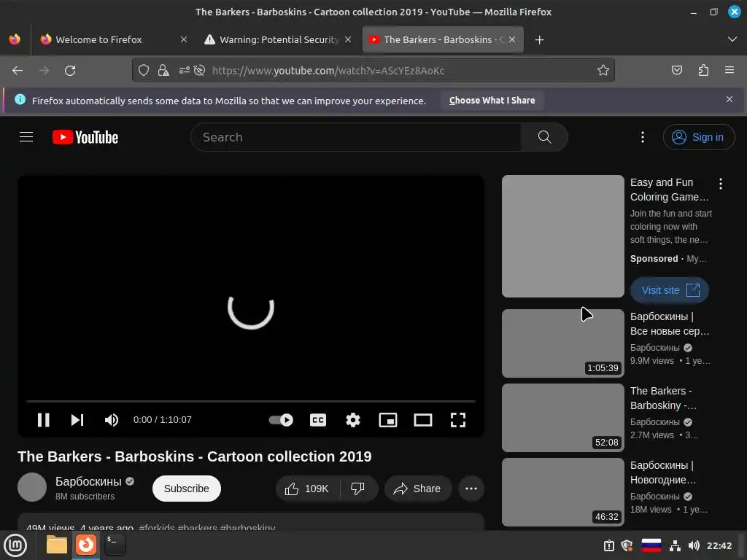747x560 pixels.
Task: Open more actions menu under video
Action: click(x=471, y=489)
